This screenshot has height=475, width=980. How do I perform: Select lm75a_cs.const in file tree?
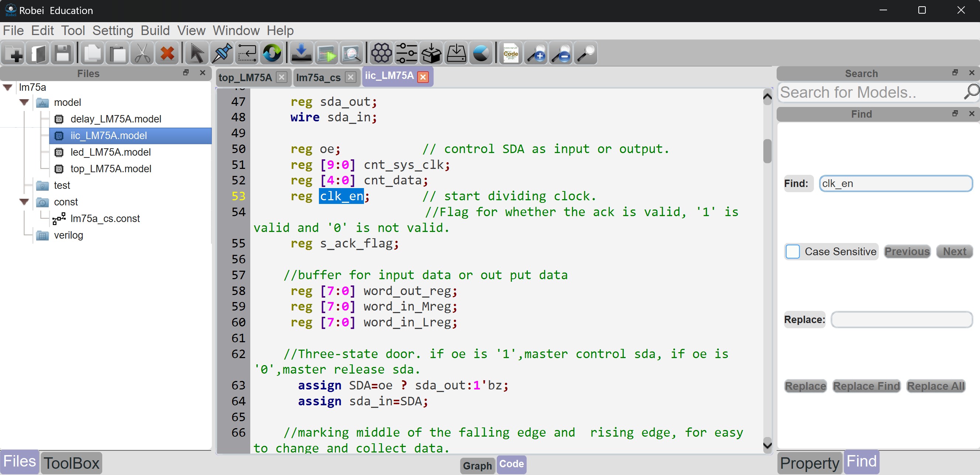coord(105,218)
